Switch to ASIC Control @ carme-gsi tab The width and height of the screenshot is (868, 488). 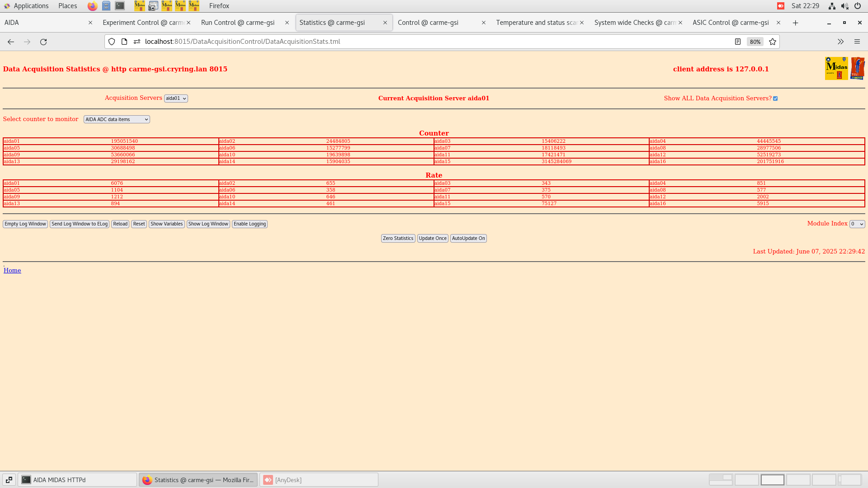pos(731,23)
